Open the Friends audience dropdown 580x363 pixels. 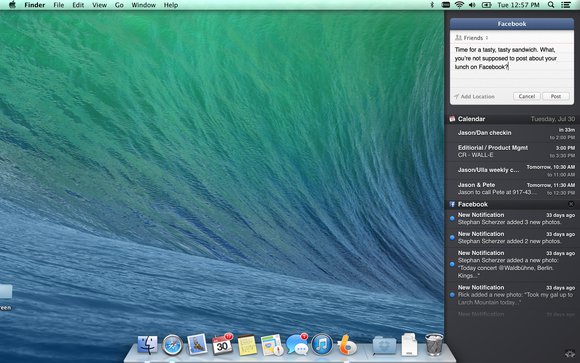pyautogui.click(x=471, y=38)
